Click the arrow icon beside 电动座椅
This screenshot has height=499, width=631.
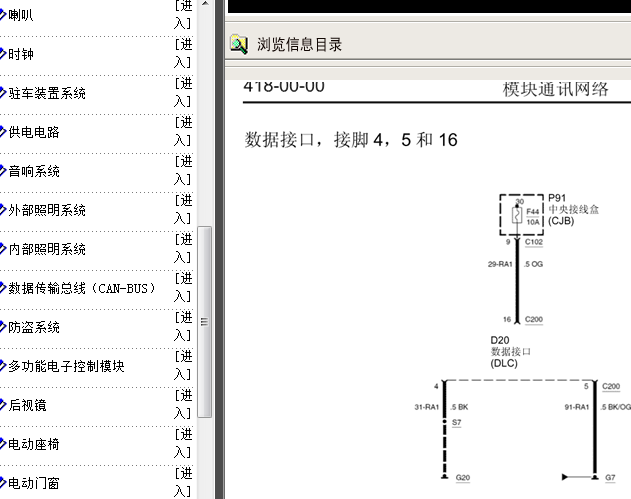coord(3,445)
